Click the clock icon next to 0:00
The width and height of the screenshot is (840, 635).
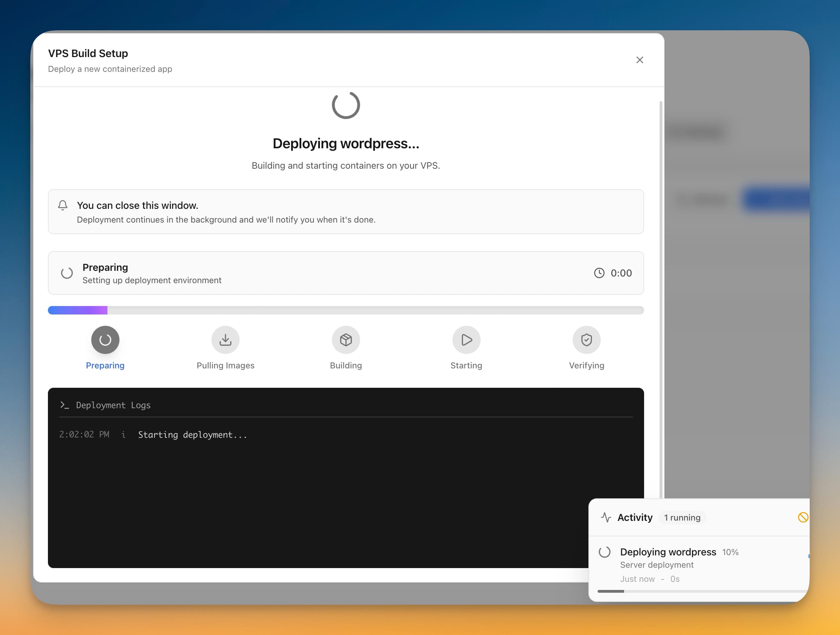coord(599,273)
